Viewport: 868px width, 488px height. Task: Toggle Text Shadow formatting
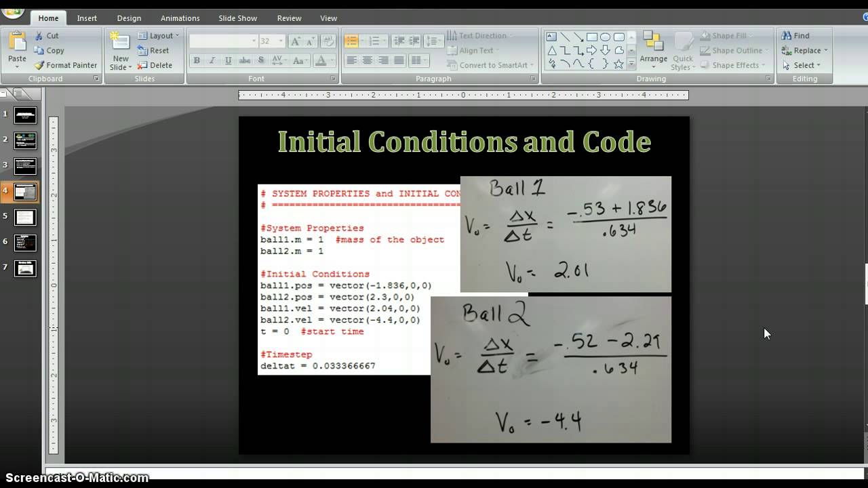point(260,60)
